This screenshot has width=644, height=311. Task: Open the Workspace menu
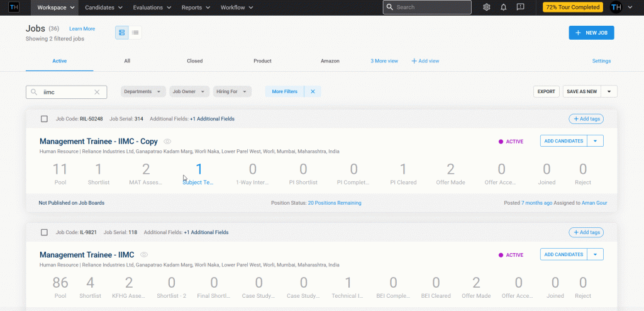(x=55, y=8)
